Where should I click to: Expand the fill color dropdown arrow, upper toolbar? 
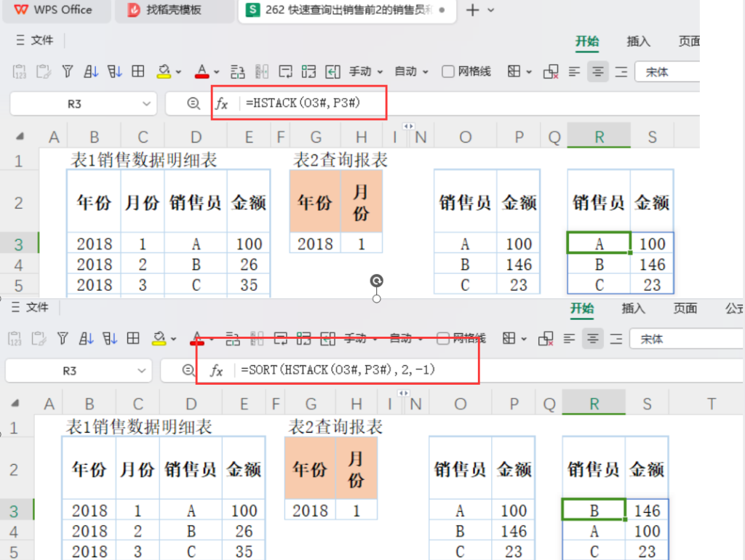[179, 72]
